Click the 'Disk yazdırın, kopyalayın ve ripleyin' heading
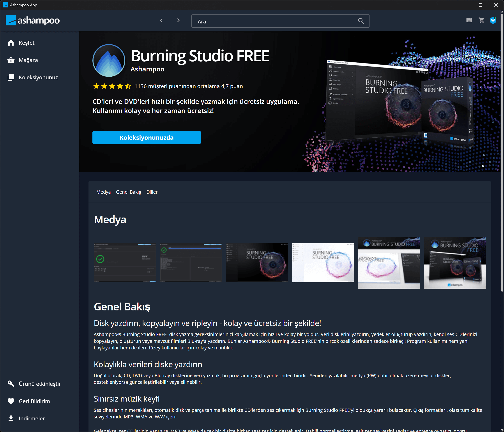Image resolution: width=504 pixels, height=432 pixels. point(207,323)
